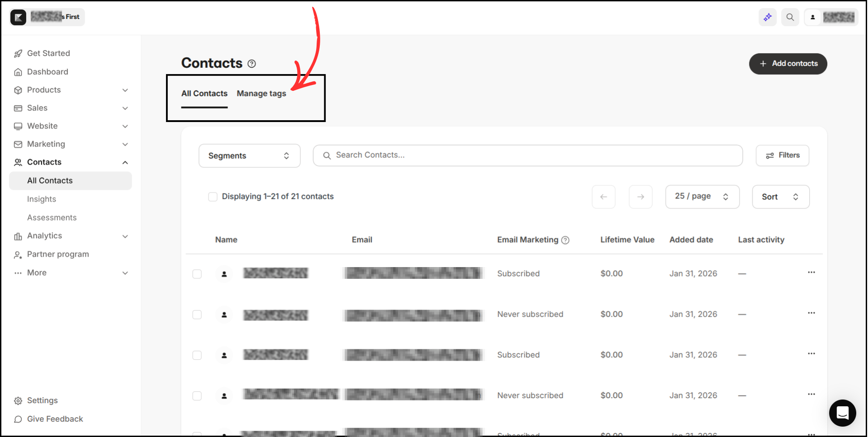Open the Segments dropdown
The image size is (868, 437).
coord(249,155)
